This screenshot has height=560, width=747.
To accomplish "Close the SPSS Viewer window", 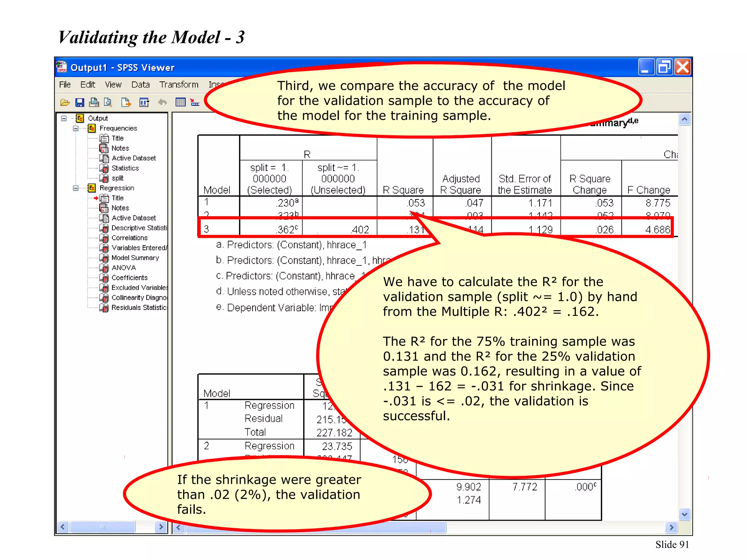I will pos(682,67).
